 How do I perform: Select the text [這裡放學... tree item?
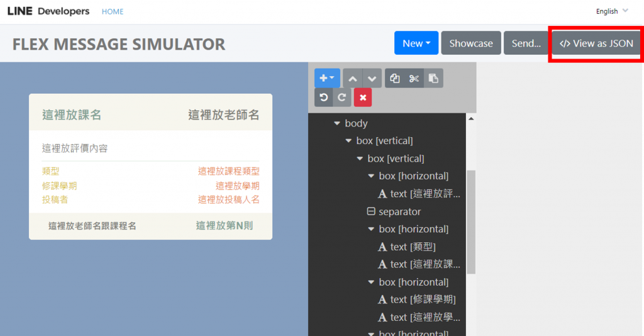point(419,317)
